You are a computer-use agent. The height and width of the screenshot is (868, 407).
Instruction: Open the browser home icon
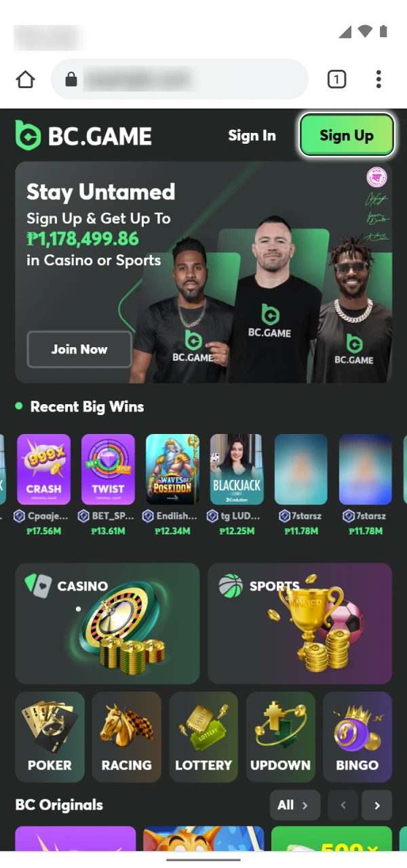[25, 80]
